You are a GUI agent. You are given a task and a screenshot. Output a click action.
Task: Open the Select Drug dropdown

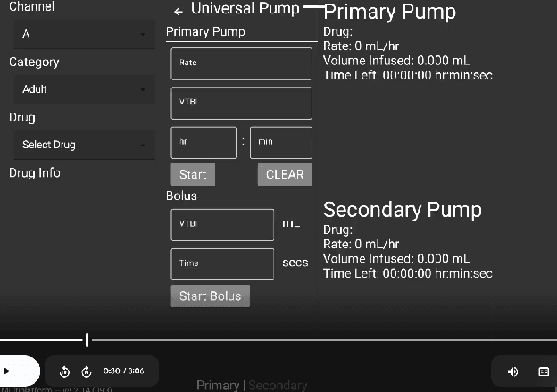tap(85, 145)
